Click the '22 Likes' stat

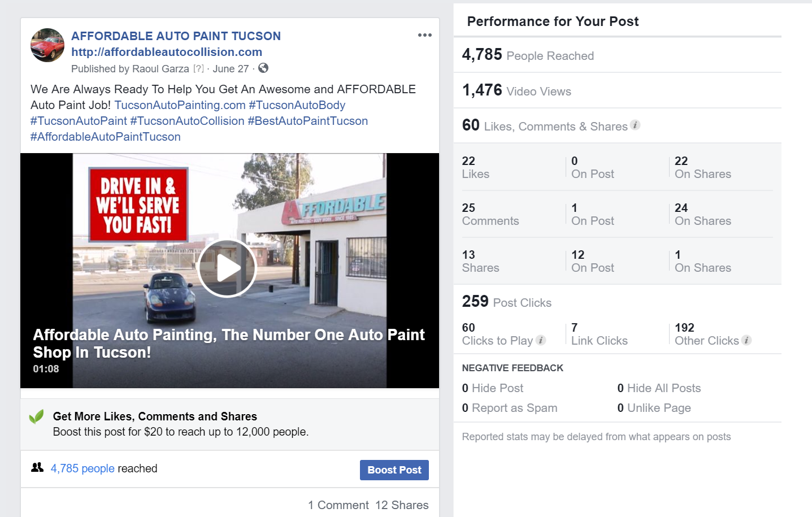pos(476,167)
